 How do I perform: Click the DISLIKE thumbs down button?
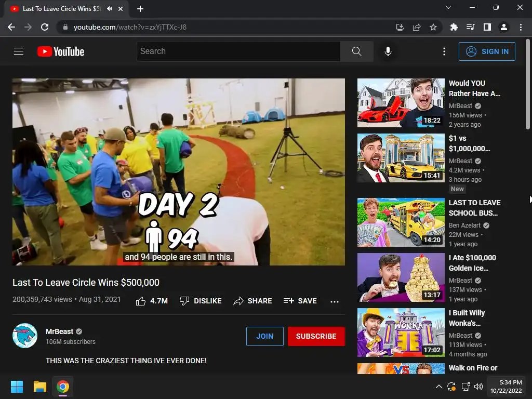coord(201,301)
